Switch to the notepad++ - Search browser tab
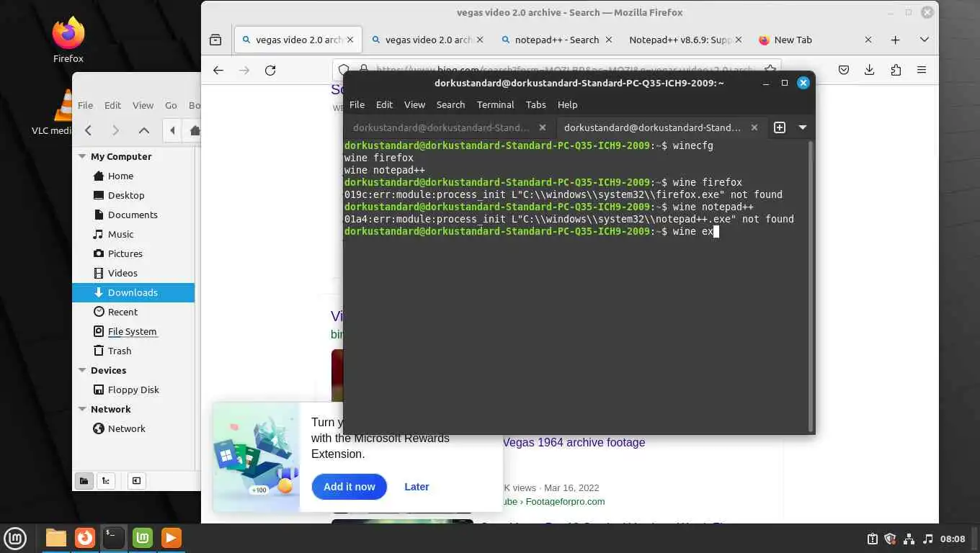This screenshot has width=980, height=553. pyautogui.click(x=557, y=40)
